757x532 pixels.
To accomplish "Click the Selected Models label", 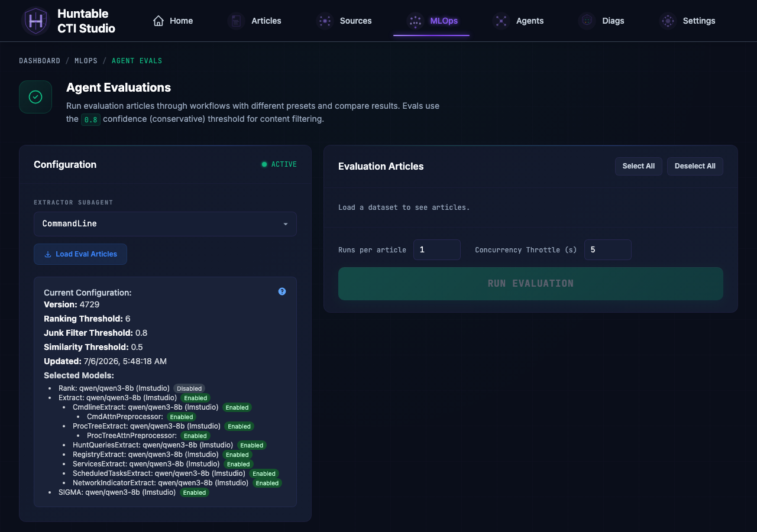I will coord(79,375).
